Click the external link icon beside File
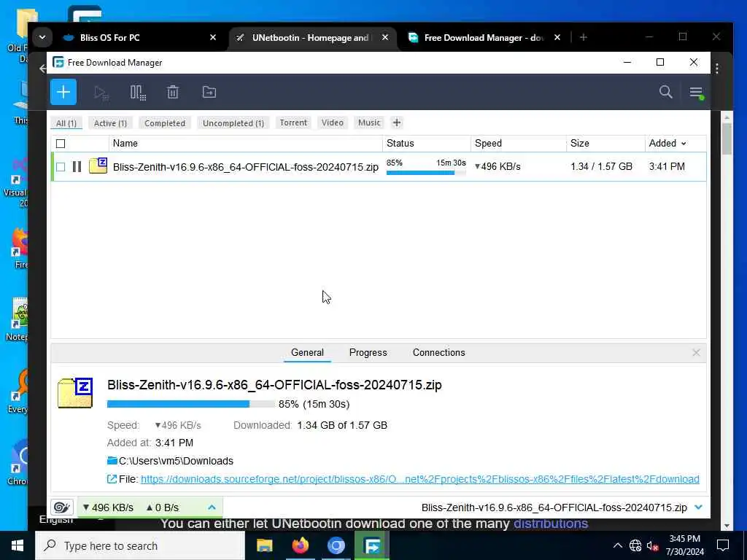This screenshot has width=747, height=560. pos(112,479)
